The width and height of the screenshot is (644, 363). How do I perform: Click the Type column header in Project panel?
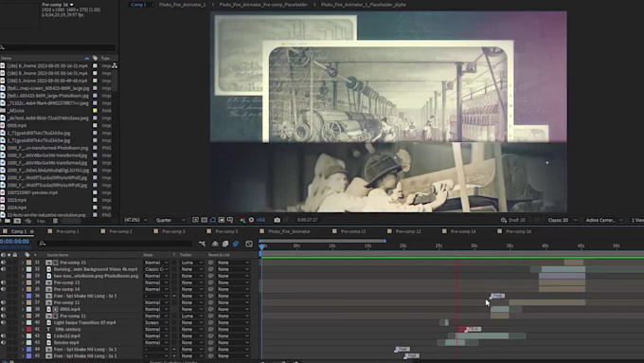tap(105, 58)
